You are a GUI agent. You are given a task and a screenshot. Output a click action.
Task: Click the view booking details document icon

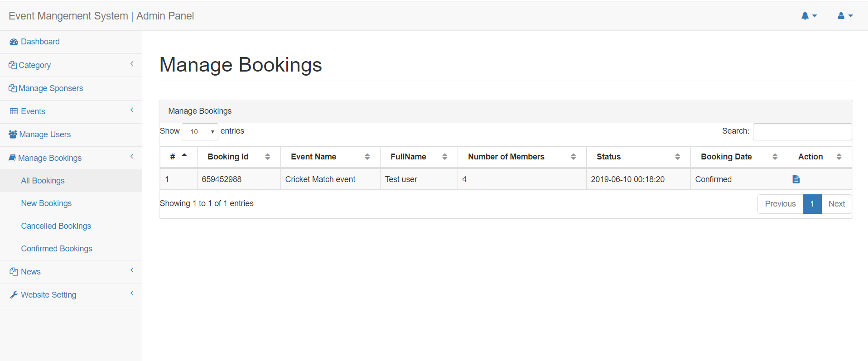click(796, 179)
